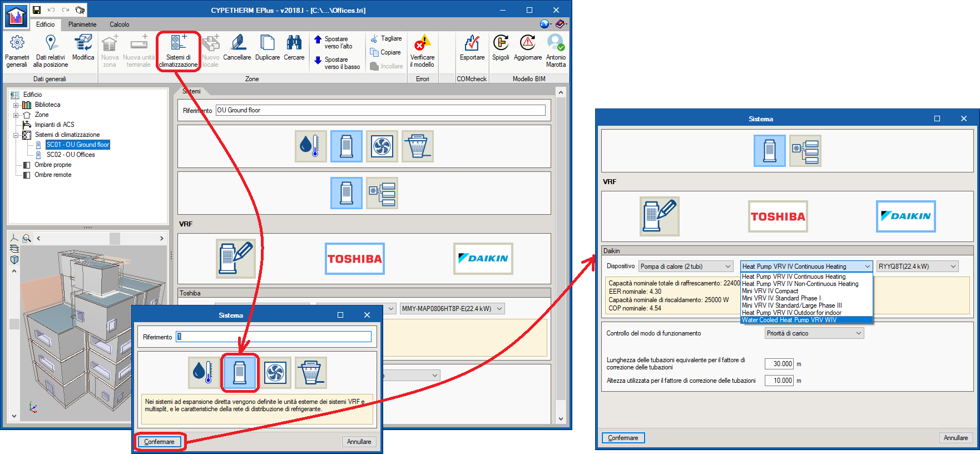Select direct expansion icon in small Sistema dialog
980x454 pixels.
pos(240,372)
